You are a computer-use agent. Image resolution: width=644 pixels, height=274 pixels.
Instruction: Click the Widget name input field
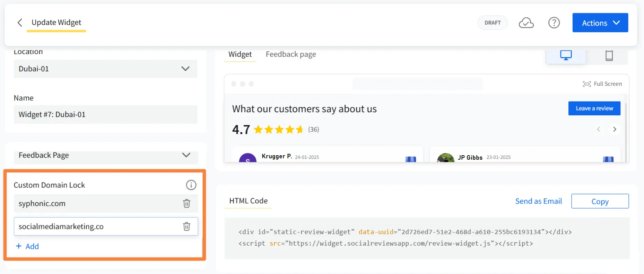click(105, 114)
